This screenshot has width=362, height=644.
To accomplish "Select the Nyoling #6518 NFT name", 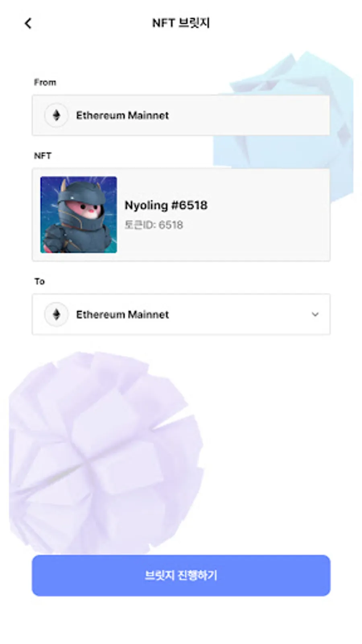I will pyautogui.click(x=166, y=205).
